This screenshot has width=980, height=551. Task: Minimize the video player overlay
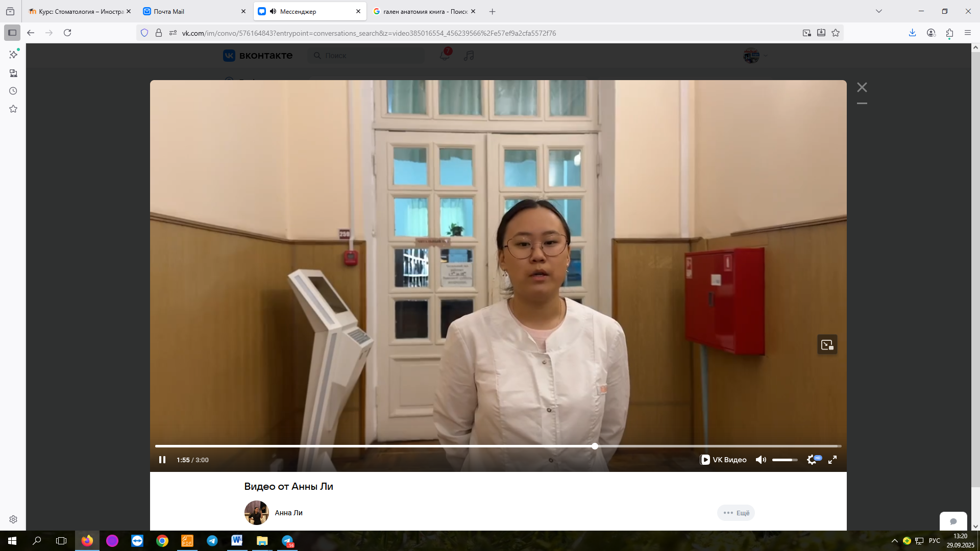tap(862, 104)
